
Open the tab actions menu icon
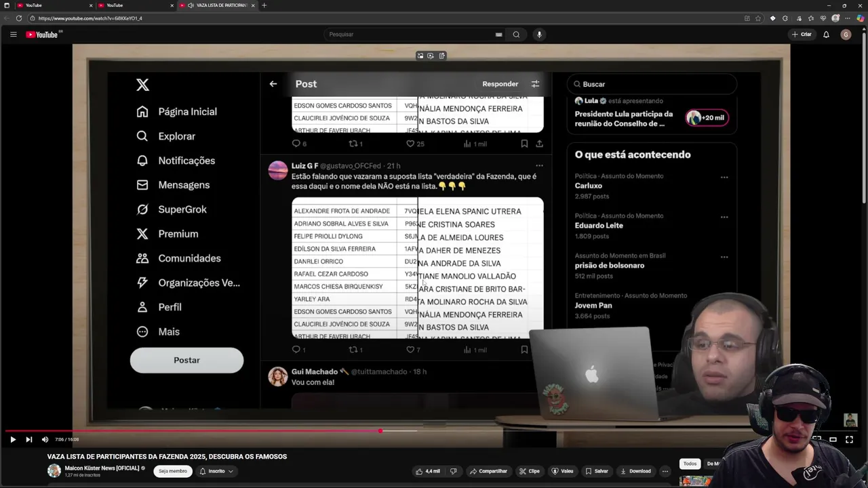coord(6,5)
